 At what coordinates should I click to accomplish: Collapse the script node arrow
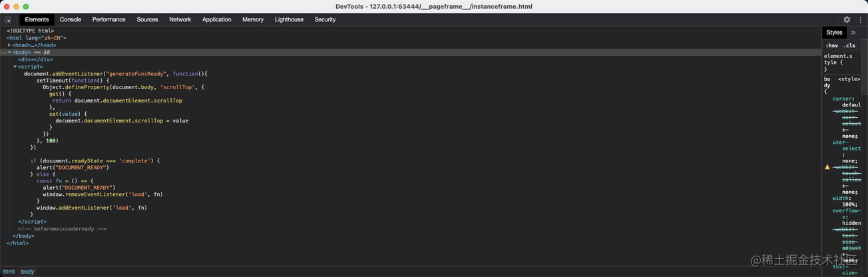click(x=15, y=67)
